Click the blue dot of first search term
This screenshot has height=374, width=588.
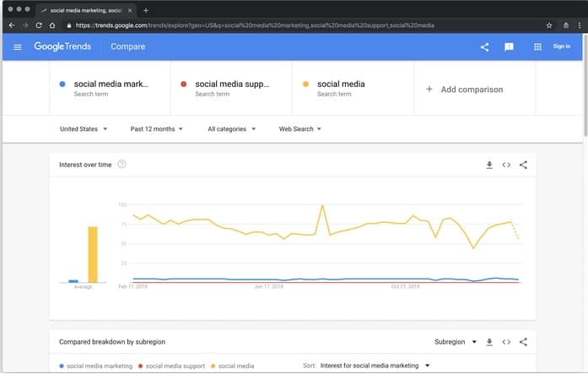pyautogui.click(x=62, y=84)
